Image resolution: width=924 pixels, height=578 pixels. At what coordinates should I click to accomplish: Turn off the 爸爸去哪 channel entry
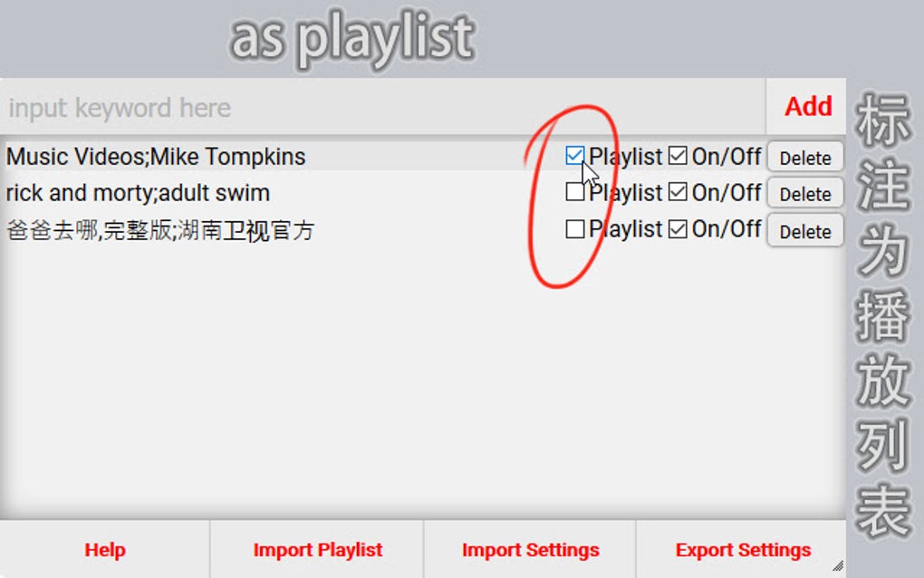click(x=678, y=230)
